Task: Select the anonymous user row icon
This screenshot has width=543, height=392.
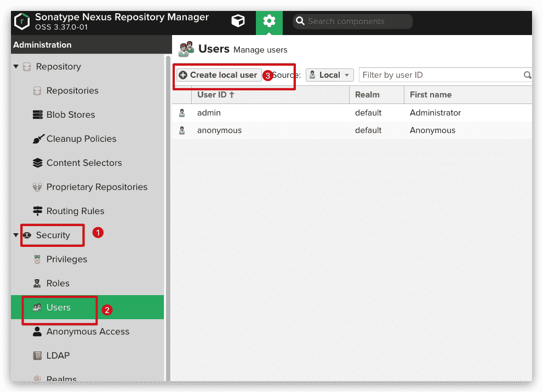Action: 182,130
